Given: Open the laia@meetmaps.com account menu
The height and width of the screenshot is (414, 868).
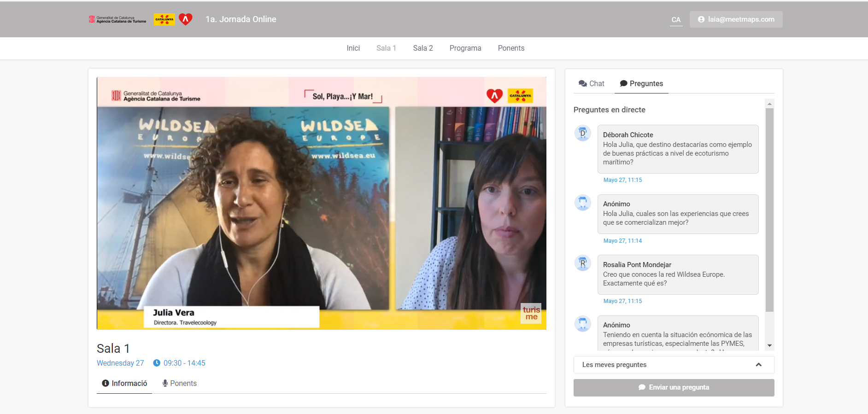Looking at the screenshot, I should (736, 19).
